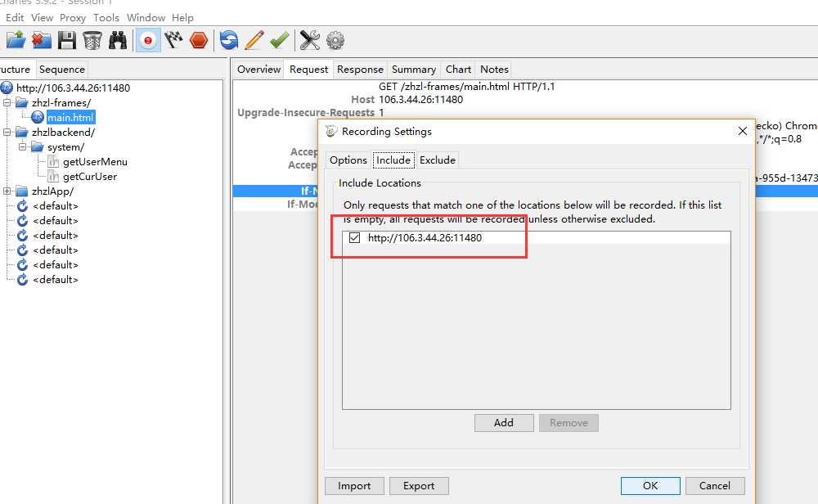Toggle throttling with the checkered flag icon
Screen dimensions: 818x504
pos(173,40)
